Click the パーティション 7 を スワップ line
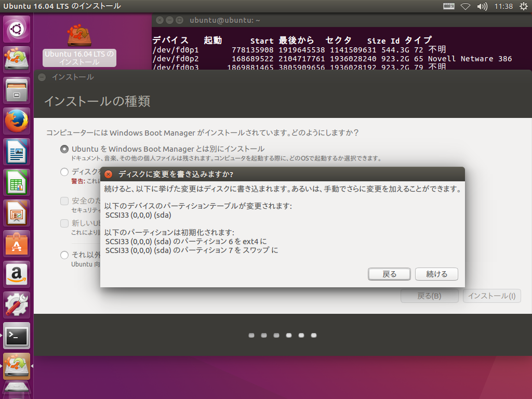 tap(192, 250)
